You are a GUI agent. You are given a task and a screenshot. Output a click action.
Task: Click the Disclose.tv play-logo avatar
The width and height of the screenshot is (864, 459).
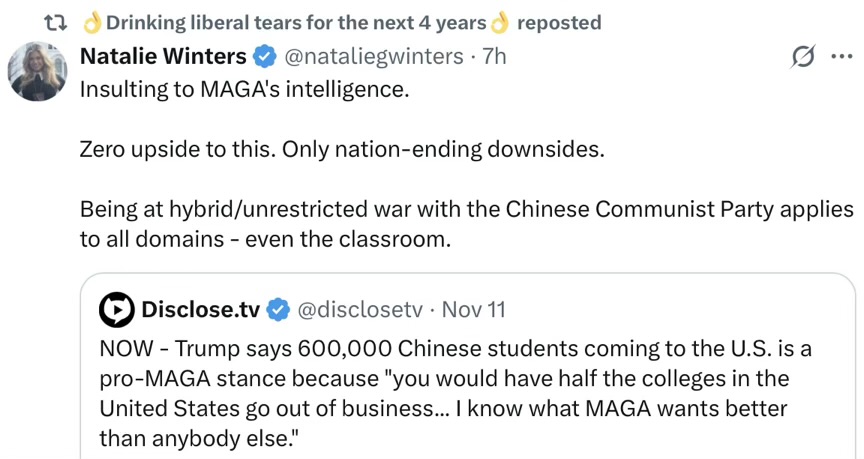click(117, 310)
